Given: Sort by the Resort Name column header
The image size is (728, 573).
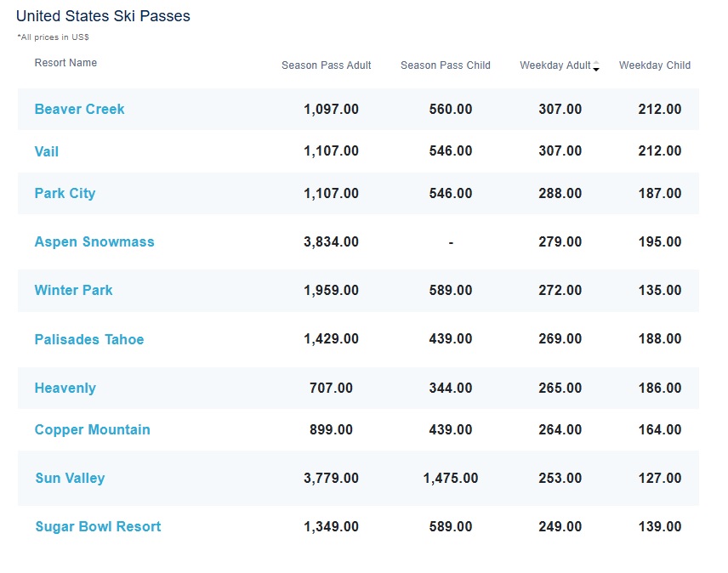Looking at the screenshot, I should point(65,63).
